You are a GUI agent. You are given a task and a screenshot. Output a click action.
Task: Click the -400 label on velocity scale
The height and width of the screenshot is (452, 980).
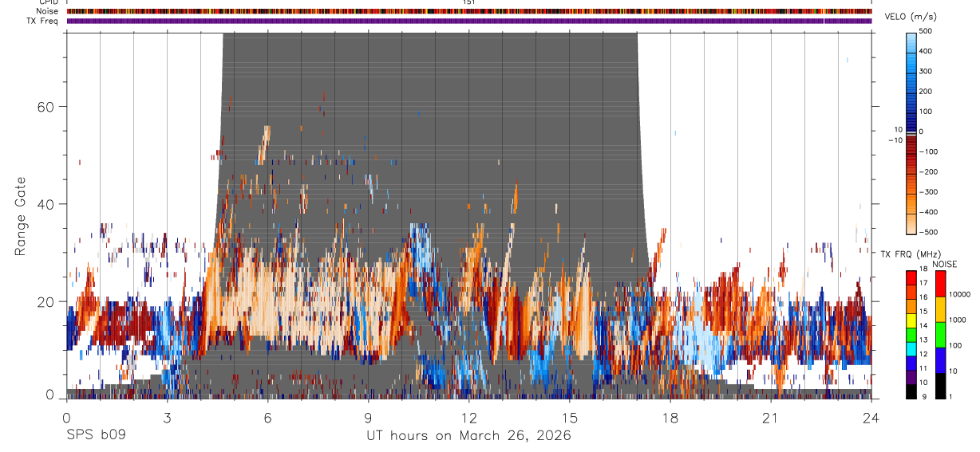tap(929, 212)
